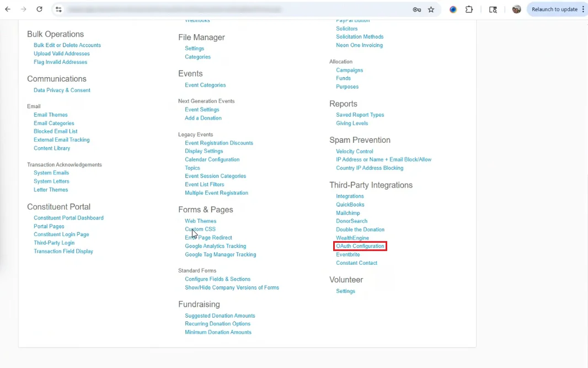Click the Chrome profile avatar
This screenshot has height=368, width=588.
tap(516, 9)
